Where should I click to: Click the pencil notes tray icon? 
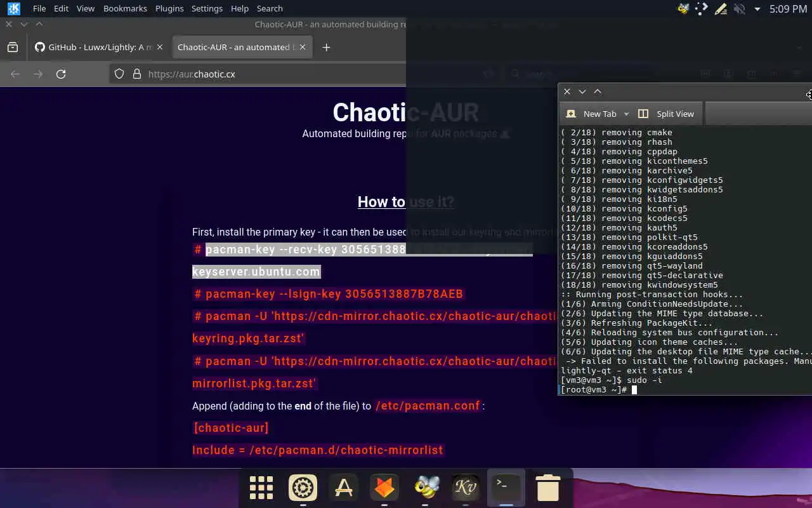[x=721, y=9]
